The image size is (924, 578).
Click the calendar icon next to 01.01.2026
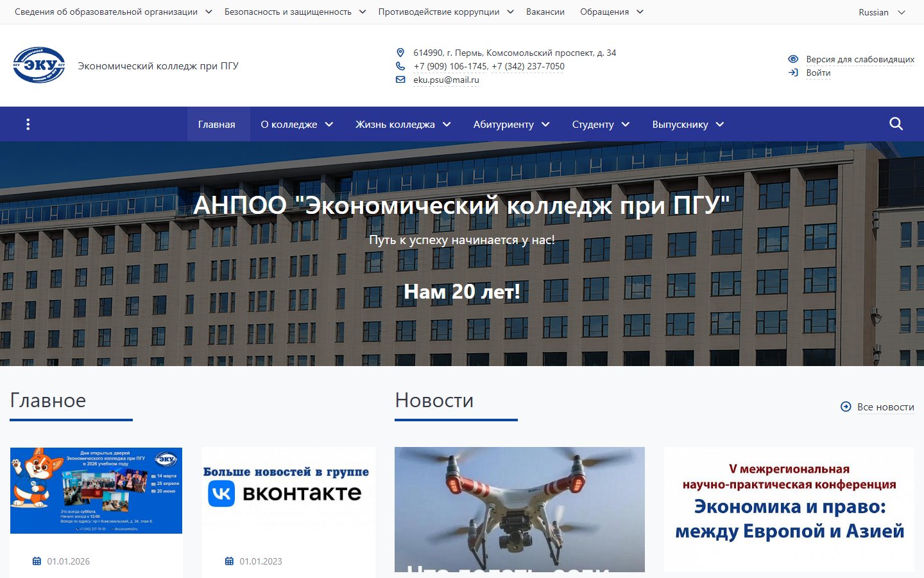coord(37,561)
